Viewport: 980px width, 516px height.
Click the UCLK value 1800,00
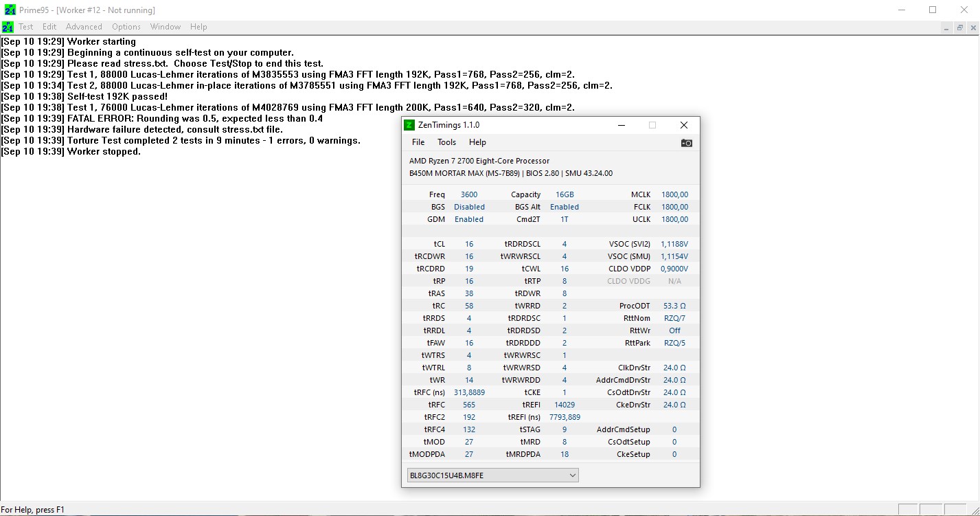point(674,219)
